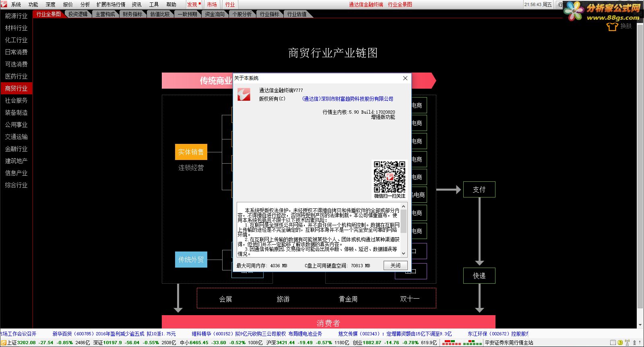This screenshot has width=644, height=347.
Task: Select 社会服务 in left sidebar
Action: [x=16, y=100]
